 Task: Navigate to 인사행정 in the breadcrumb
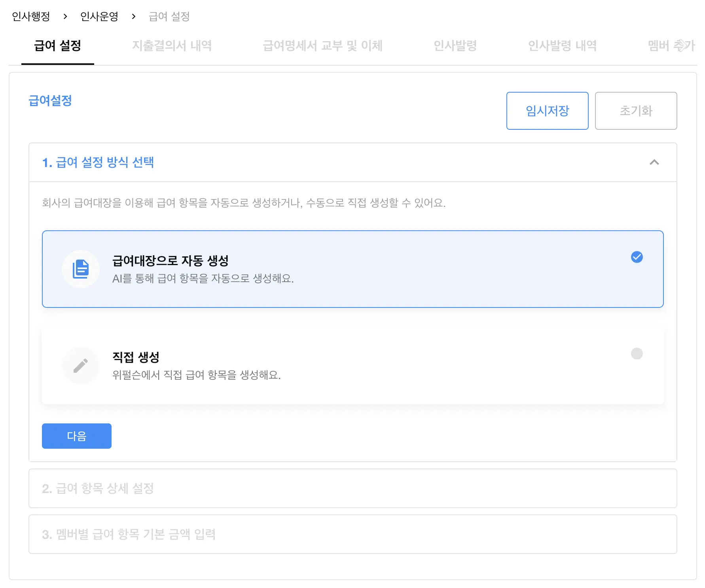pyautogui.click(x=31, y=17)
